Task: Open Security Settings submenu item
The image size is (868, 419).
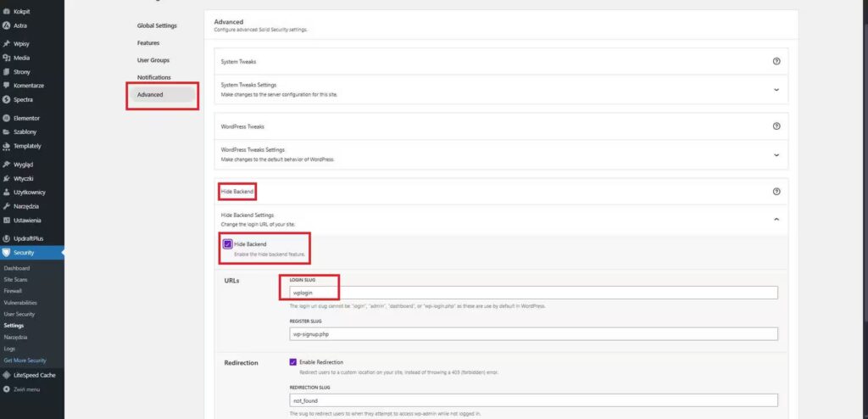Action: 14,326
